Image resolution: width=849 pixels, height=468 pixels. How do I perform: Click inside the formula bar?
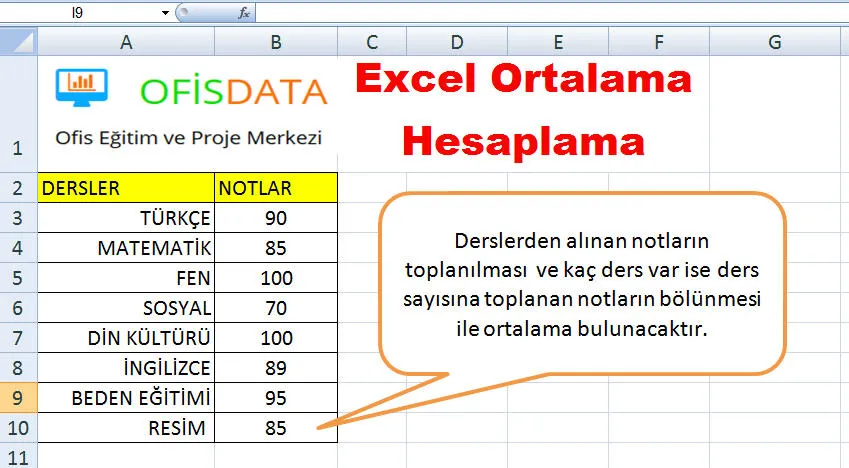coord(550,13)
